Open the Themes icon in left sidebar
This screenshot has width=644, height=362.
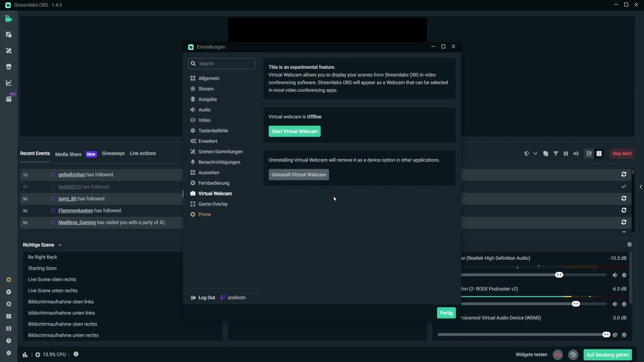[9, 51]
